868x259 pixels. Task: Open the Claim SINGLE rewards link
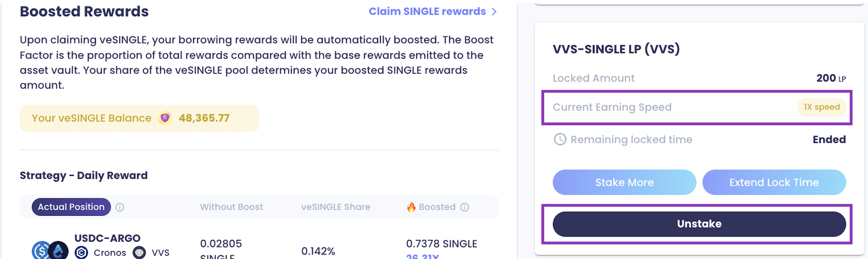tap(427, 12)
